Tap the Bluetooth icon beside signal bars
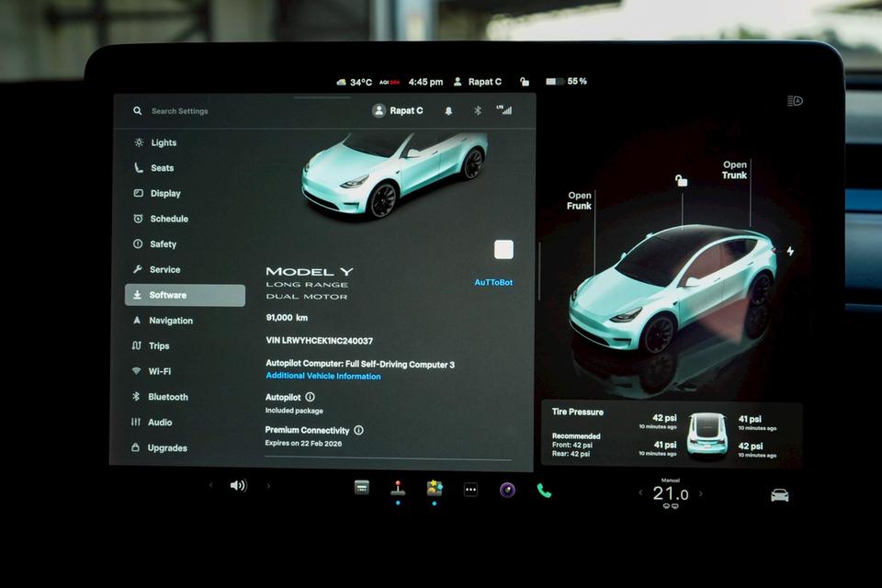Screen dimensions: 882x588 pos(477,110)
